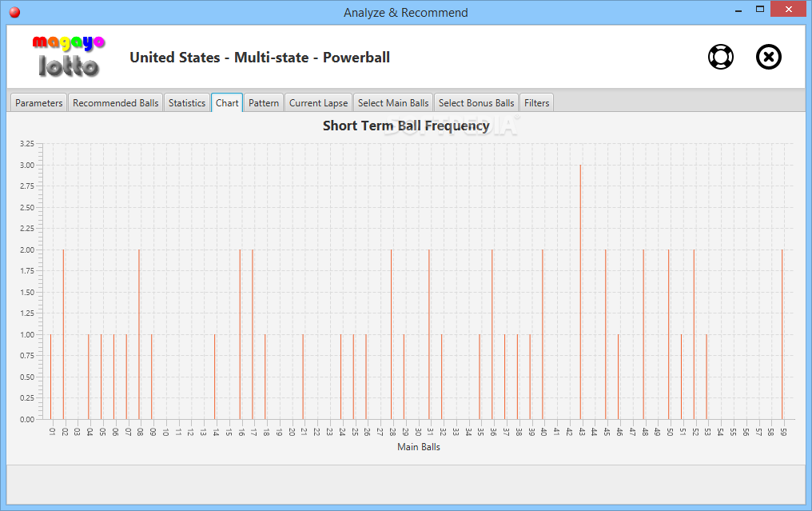The width and height of the screenshot is (812, 511).
Task: Click the bar for ball 50
Action: tap(669, 334)
